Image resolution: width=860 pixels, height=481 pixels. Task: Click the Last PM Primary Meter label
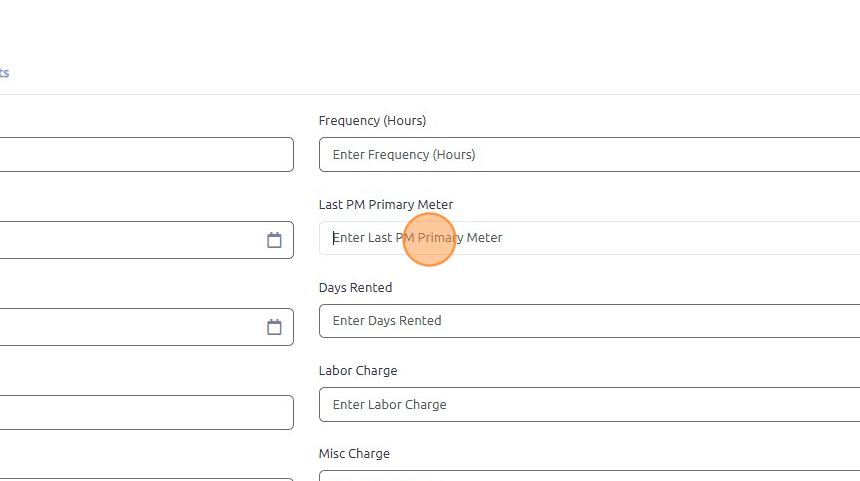385,205
